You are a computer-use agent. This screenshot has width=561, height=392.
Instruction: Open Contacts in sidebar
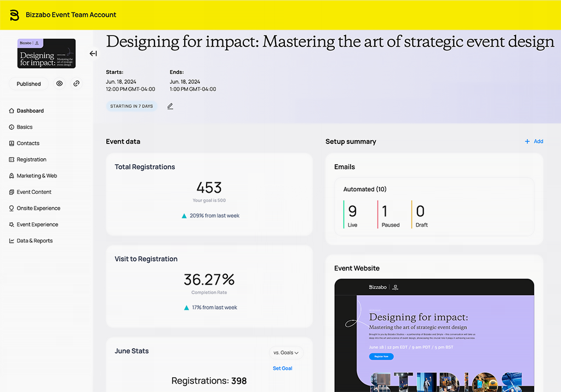coord(28,143)
